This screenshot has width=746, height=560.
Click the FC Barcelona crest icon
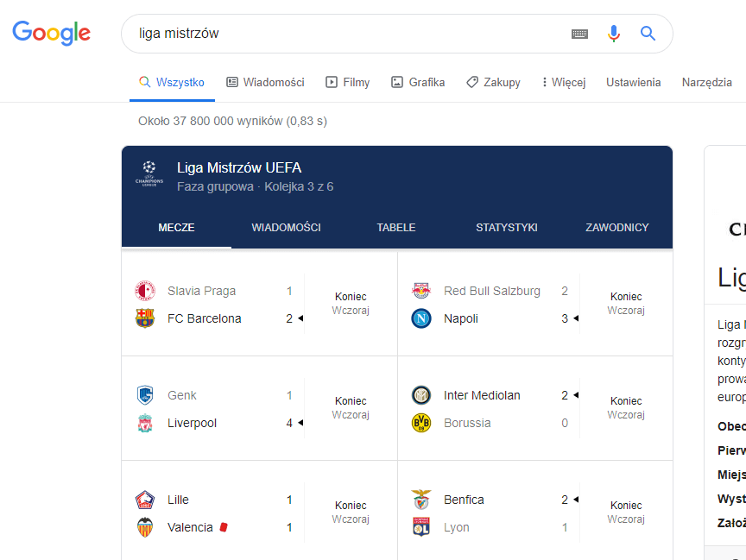pos(145,318)
